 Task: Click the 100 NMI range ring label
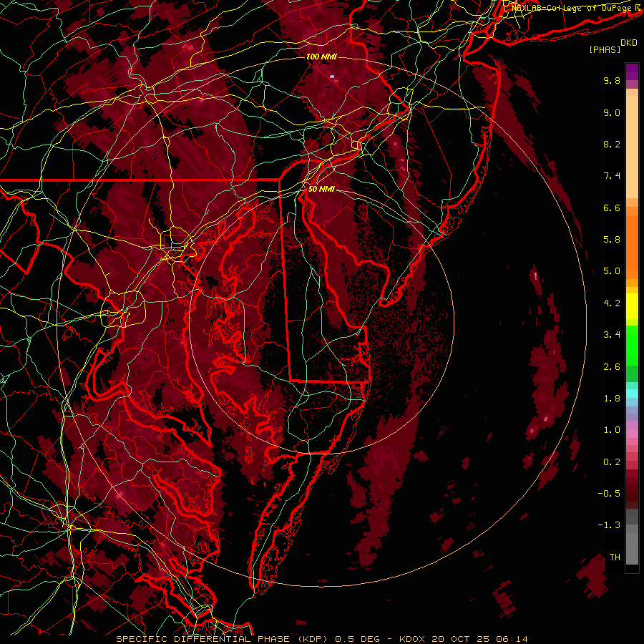[x=321, y=57]
